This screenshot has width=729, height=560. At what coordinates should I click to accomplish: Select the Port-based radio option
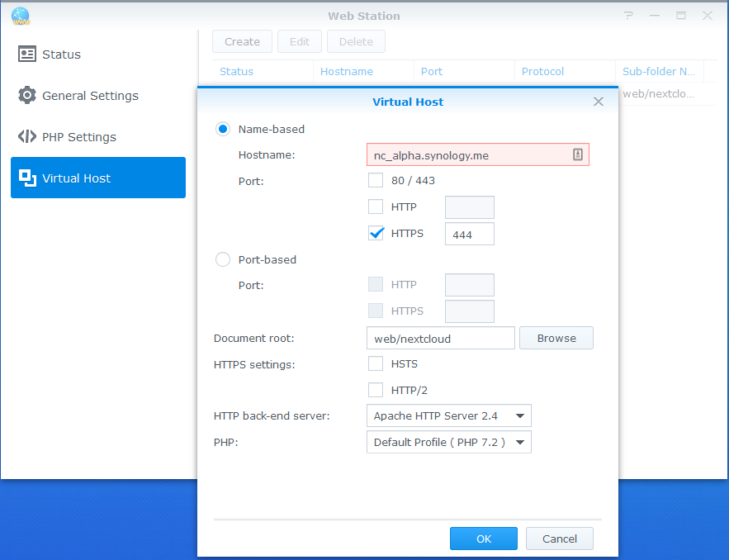click(x=223, y=259)
